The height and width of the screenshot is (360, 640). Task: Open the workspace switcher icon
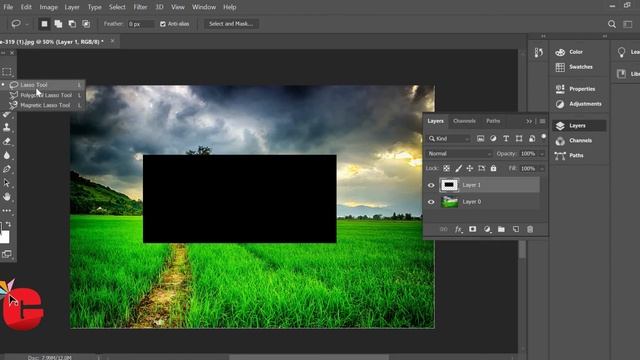(628, 24)
